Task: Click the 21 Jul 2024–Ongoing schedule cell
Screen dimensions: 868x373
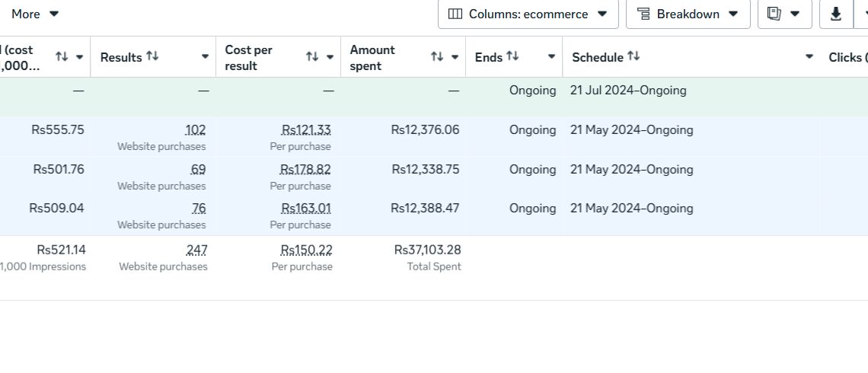Action: click(628, 91)
